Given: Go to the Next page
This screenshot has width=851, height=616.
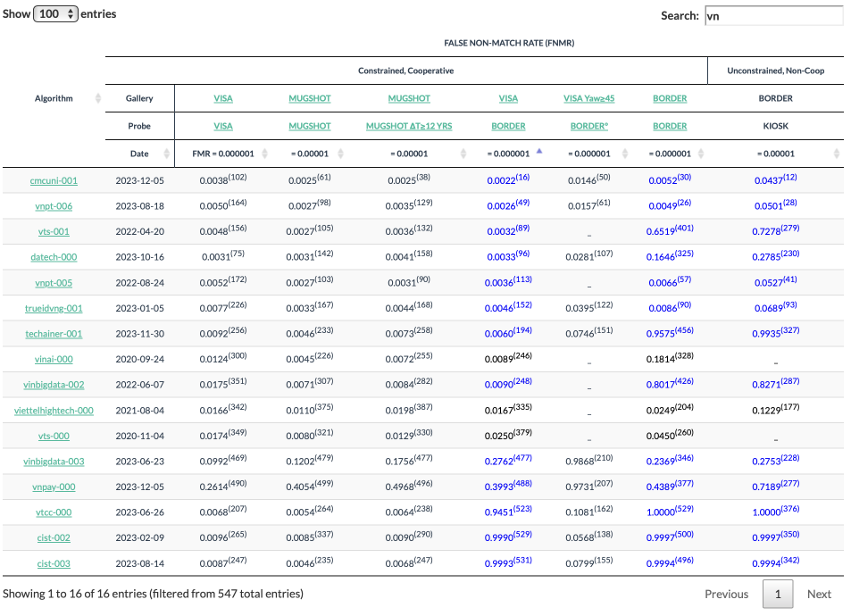Looking at the screenshot, I should 818,594.
